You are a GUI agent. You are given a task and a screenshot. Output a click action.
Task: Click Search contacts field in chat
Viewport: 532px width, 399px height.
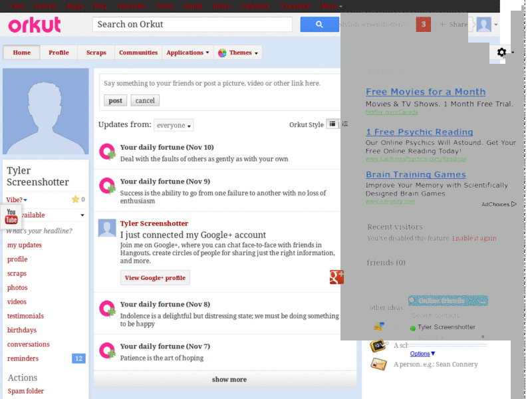pyautogui.click(x=436, y=315)
